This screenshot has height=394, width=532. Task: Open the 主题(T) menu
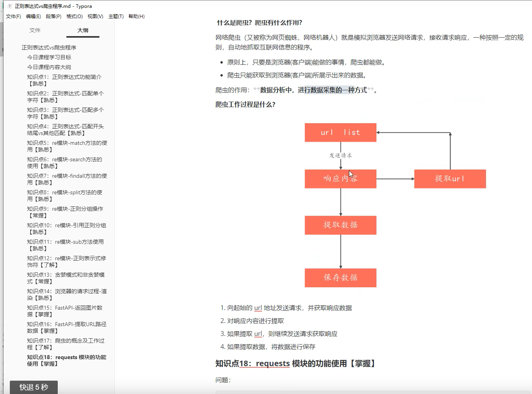tap(116, 16)
